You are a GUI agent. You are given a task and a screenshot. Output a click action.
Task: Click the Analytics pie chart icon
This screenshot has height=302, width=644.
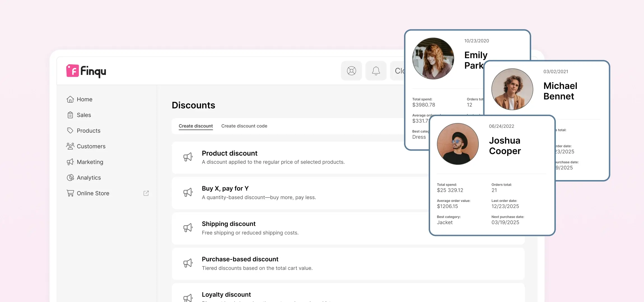70,178
